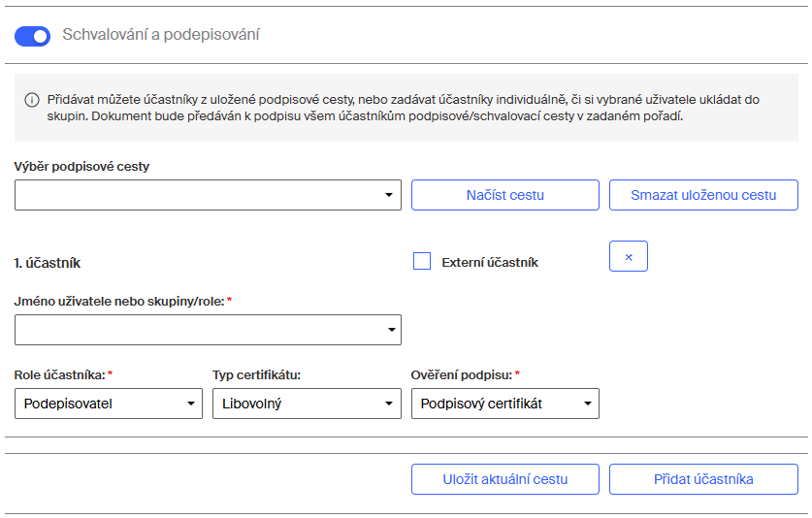
Task: Open Jméno uživatele nebo skupiny/role dropdown
Action: click(x=208, y=330)
